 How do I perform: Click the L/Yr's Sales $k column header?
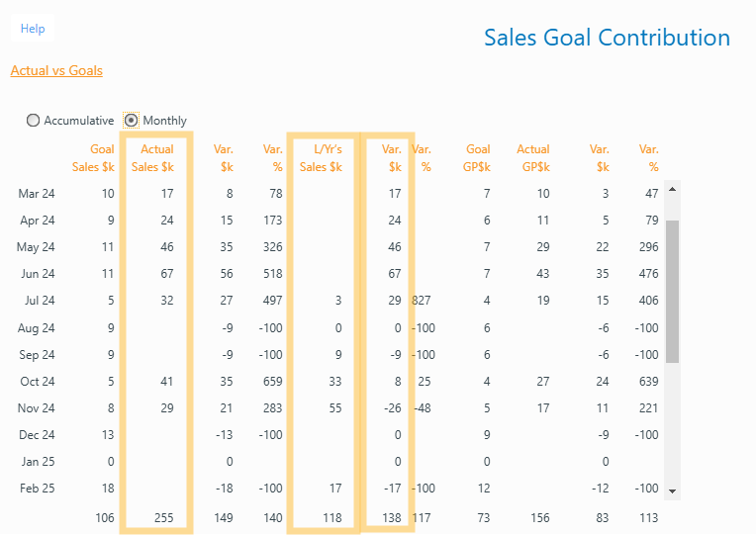pos(321,158)
